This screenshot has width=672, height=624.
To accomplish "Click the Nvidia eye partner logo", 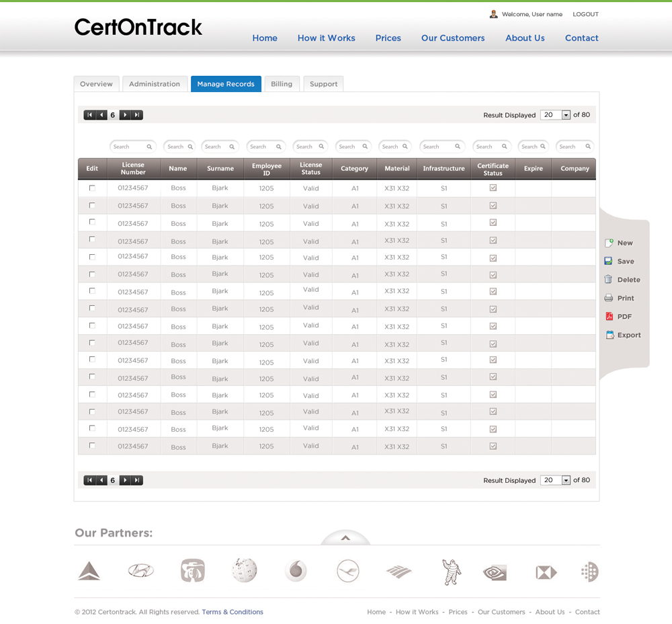I will click(x=495, y=572).
